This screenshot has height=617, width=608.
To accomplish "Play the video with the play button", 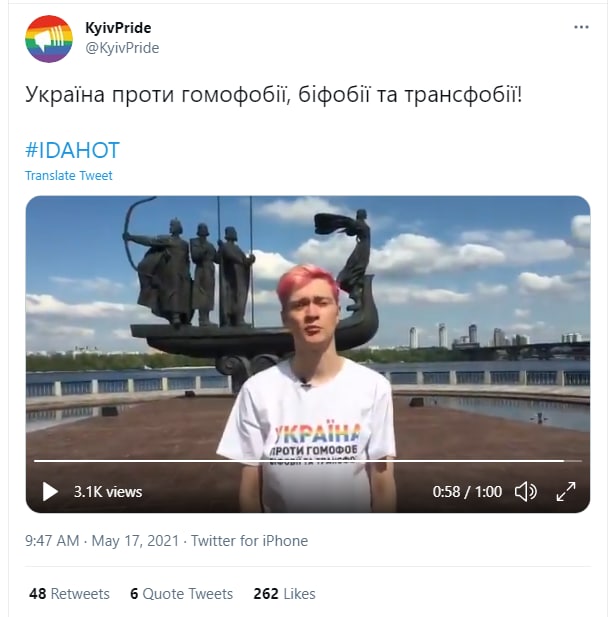I will click(x=50, y=491).
